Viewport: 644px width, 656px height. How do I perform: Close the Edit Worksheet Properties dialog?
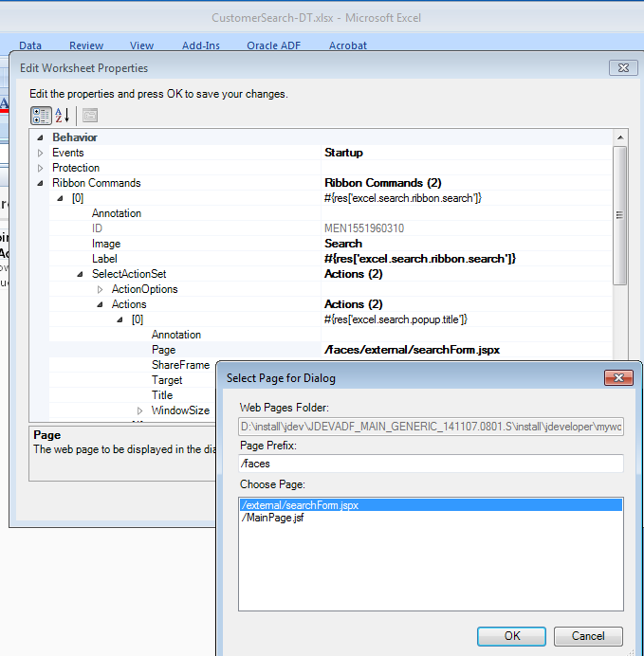623,67
